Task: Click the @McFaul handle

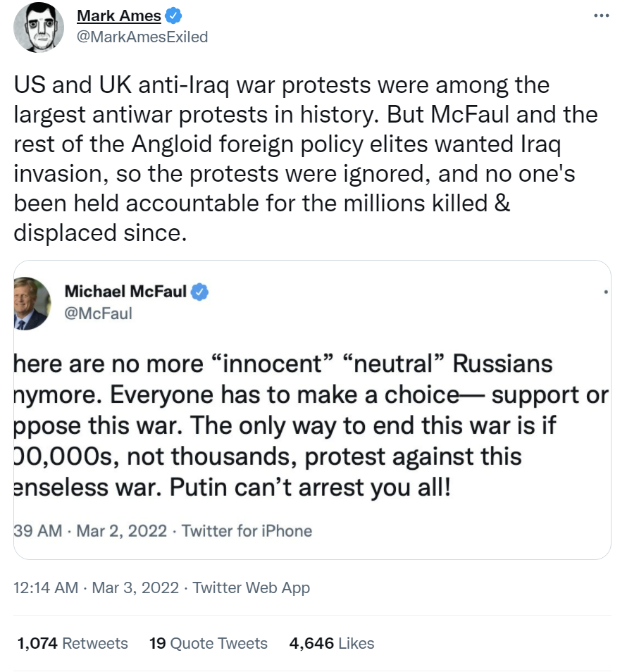Action: tap(98, 313)
